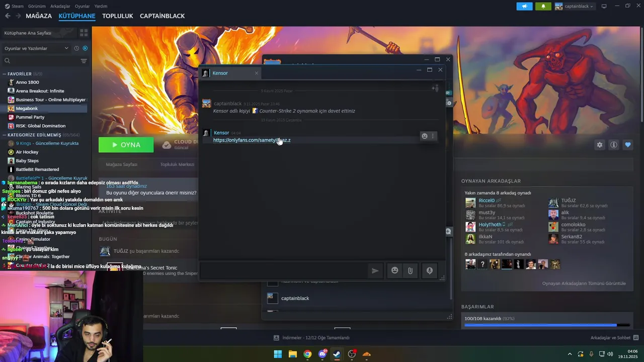Image resolution: width=644 pixels, height=362 pixels.
Task: Go to the TOPLULUK tab
Action: 117,16
